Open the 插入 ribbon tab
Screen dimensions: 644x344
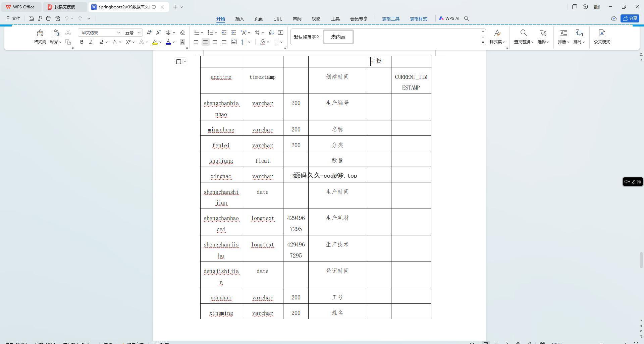click(x=240, y=19)
